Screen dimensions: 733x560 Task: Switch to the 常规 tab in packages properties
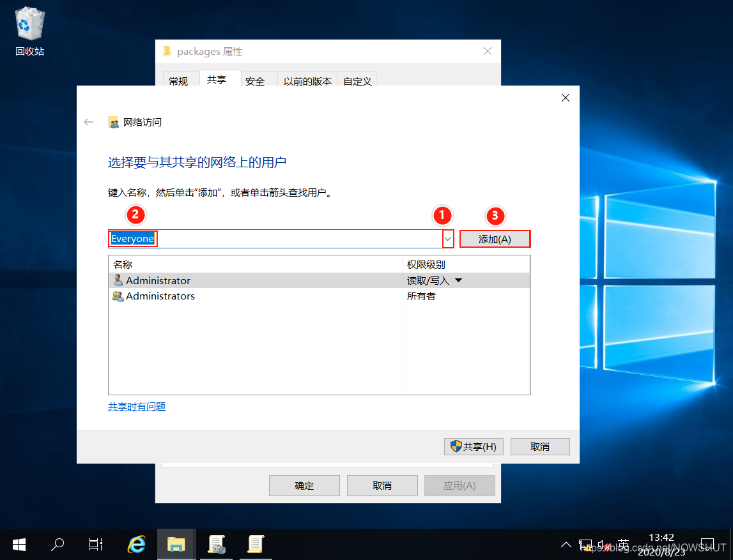point(178,81)
